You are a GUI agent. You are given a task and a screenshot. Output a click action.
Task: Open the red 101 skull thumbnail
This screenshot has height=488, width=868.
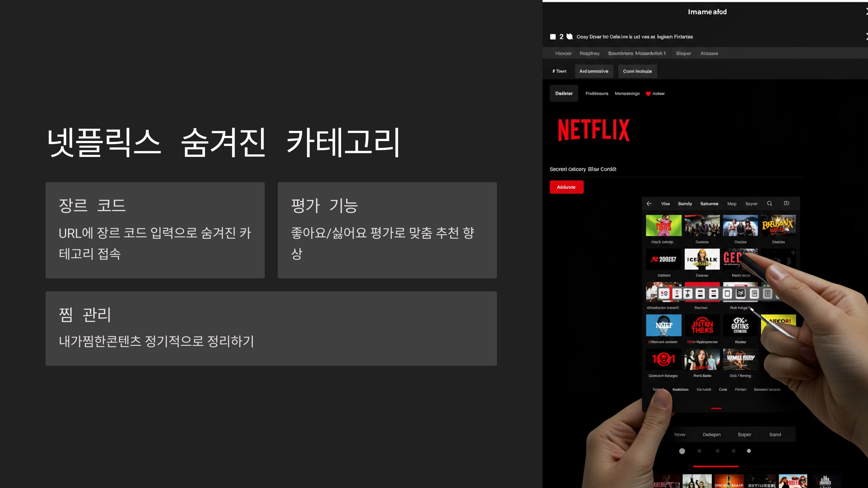(664, 359)
